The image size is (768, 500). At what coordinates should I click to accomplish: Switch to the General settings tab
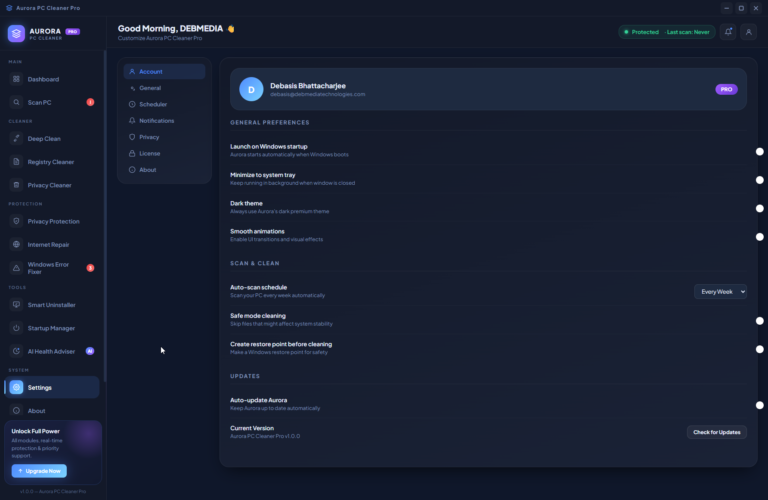point(164,88)
